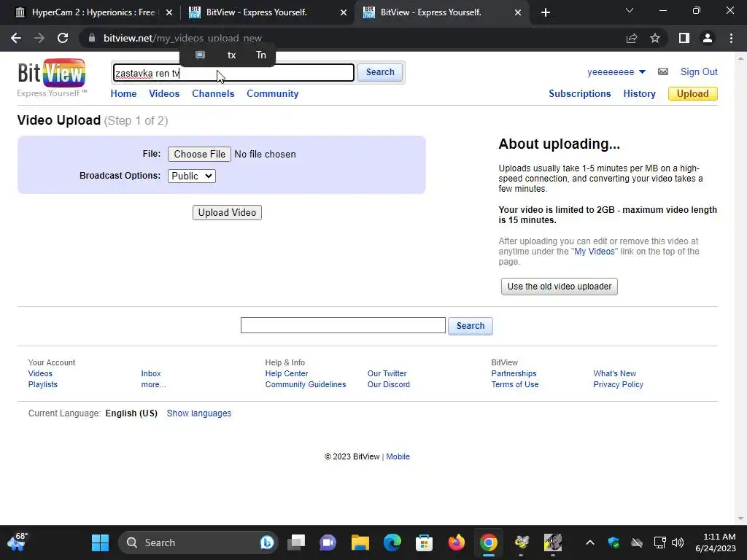Click the site lock icon in address bar
747x560 pixels.
click(92, 38)
